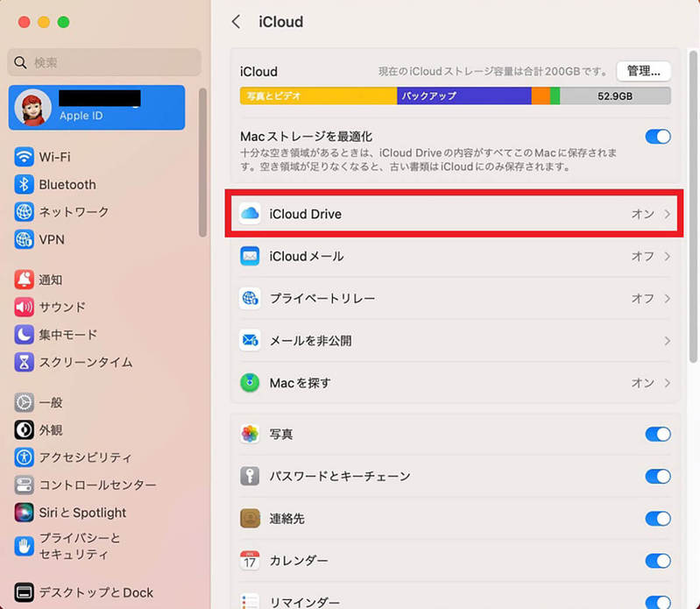Image resolution: width=700 pixels, height=609 pixels.
Task: Click the カレンダー calendar icon
Action: point(250,560)
